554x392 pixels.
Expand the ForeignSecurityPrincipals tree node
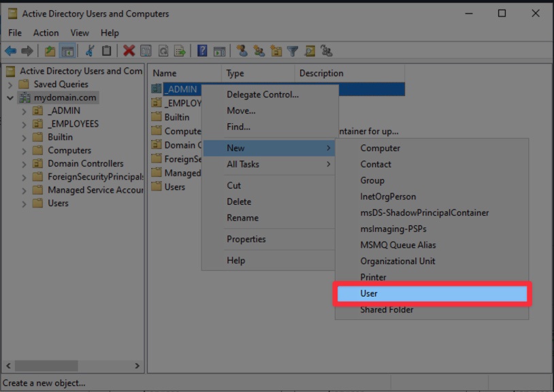24,177
